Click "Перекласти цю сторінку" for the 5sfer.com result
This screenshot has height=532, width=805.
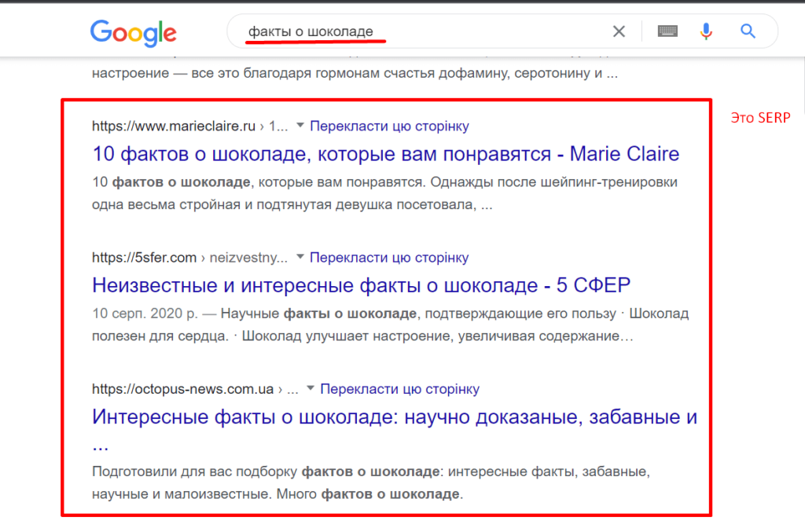[389, 258]
